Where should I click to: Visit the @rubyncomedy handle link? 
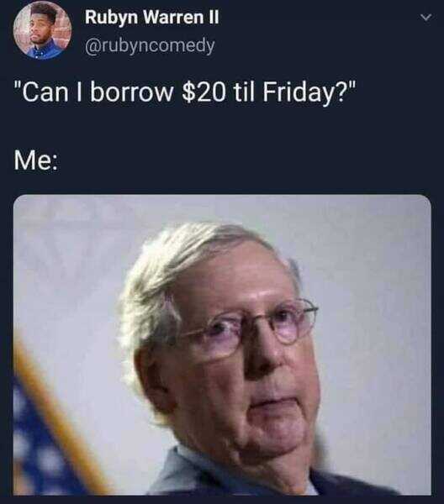tap(150, 46)
